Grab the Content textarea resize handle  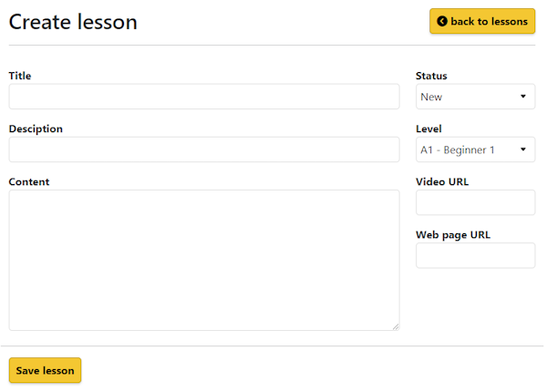(x=396, y=326)
